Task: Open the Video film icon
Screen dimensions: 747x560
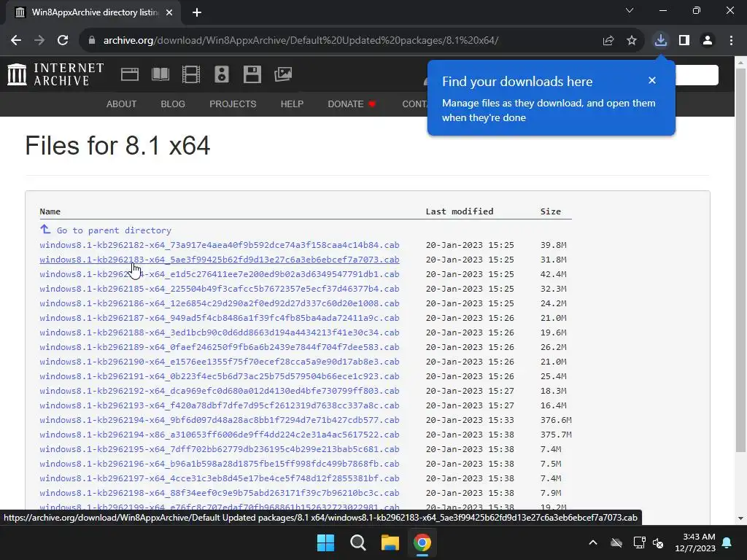Action: pyautogui.click(x=191, y=74)
